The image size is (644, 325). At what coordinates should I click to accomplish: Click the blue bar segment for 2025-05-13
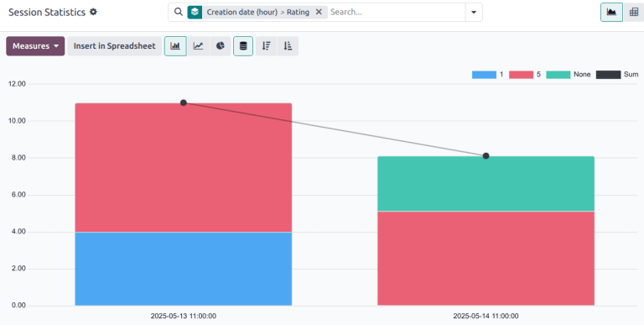(x=184, y=269)
